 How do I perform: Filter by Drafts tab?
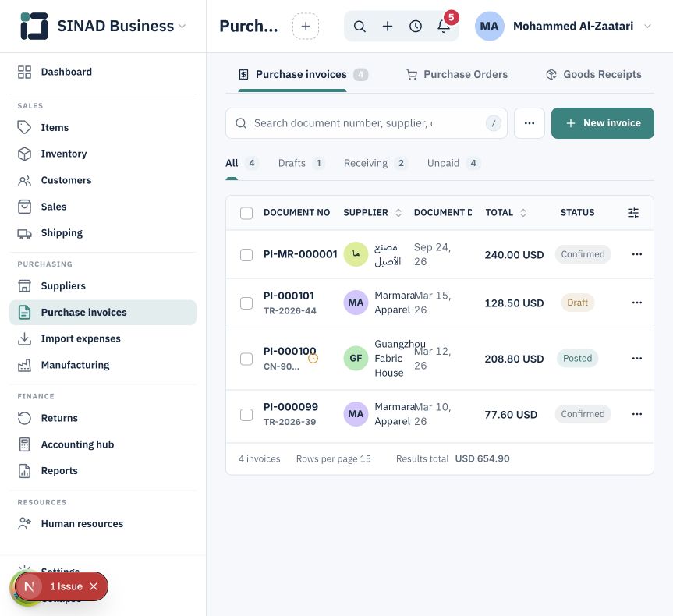tap(301, 163)
